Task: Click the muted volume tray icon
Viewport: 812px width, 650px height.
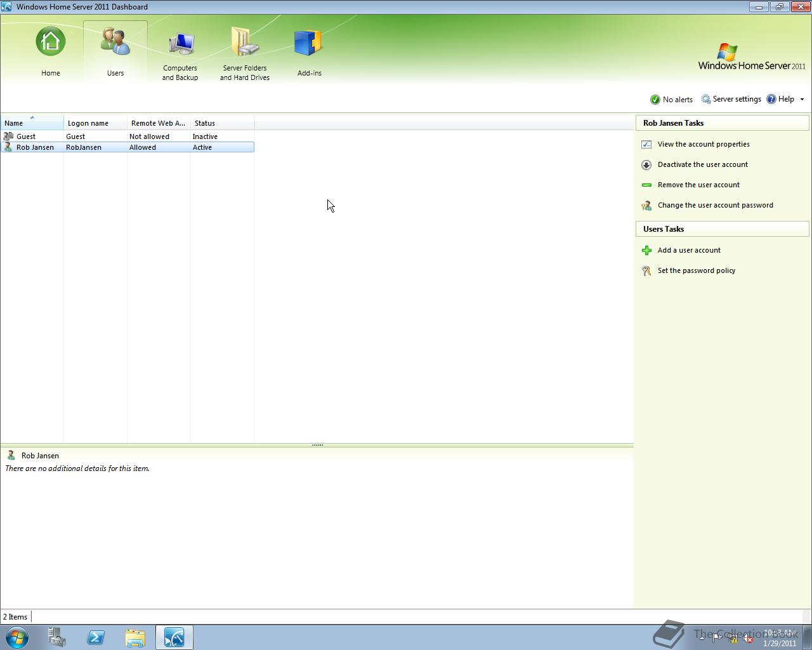Action: pyautogui.click(x=749, y=639)
